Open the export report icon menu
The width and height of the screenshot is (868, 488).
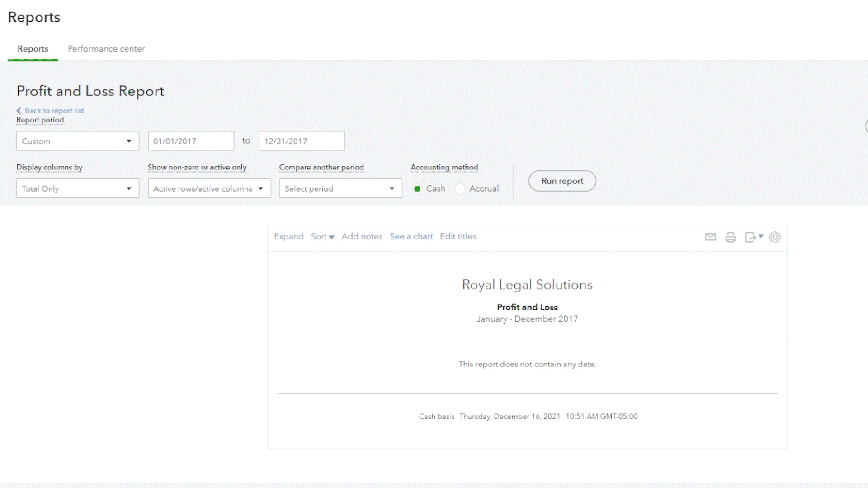[754, 237]
